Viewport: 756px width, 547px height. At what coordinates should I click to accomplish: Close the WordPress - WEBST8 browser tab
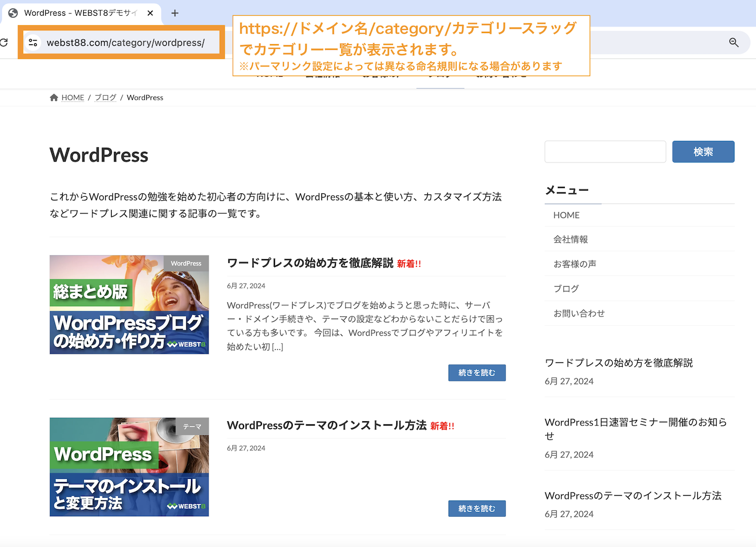coord(150,13)
